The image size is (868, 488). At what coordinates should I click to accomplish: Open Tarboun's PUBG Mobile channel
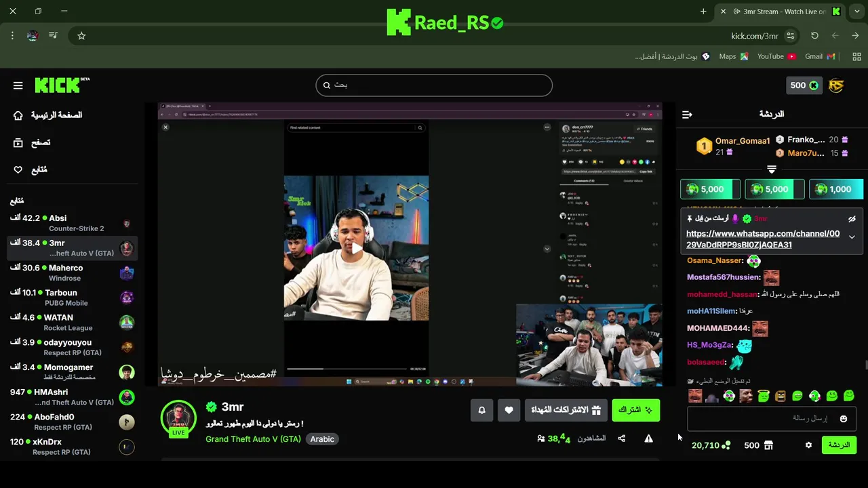72,298
